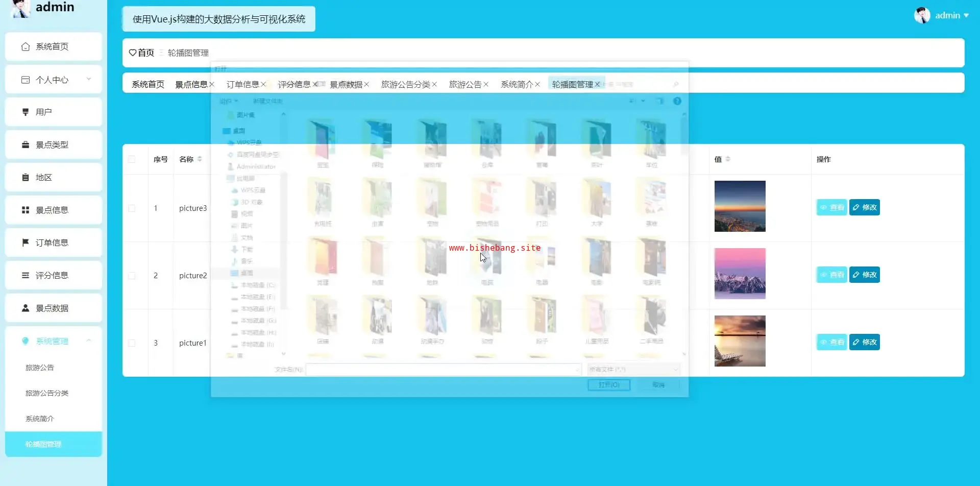Click 修改 for row picture1
The width and height of the screenshot is (980, 486).
865,342
